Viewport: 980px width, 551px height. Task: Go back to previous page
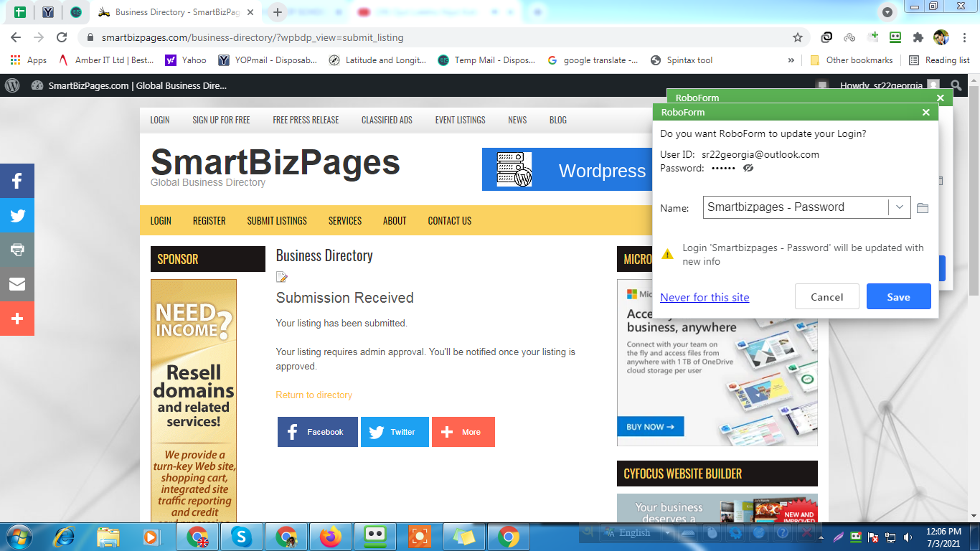16,37
